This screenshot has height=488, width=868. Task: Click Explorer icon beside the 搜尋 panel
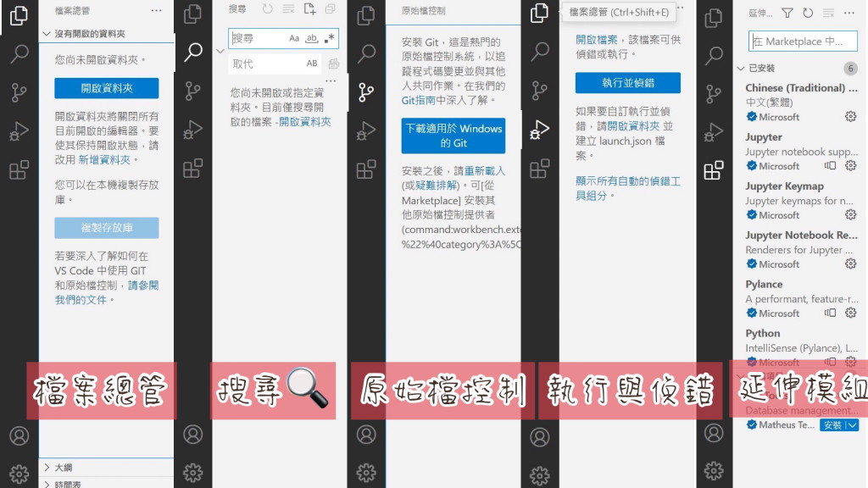pyautogui.click(x=192, y=14)
